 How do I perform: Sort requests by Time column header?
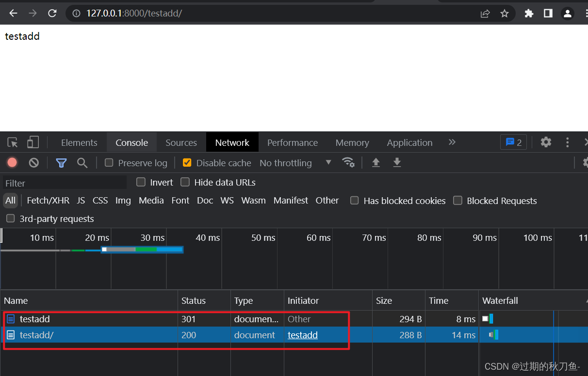point(452,300)
